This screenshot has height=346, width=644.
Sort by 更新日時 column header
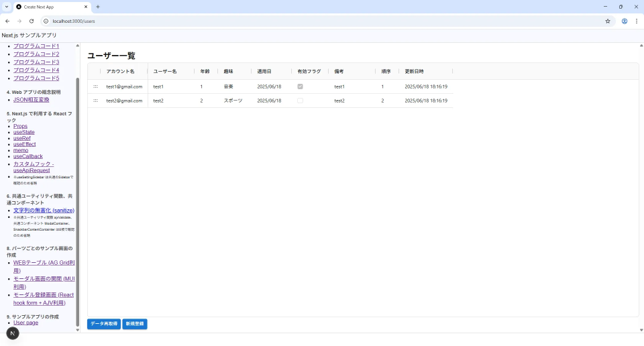point(414,72)
